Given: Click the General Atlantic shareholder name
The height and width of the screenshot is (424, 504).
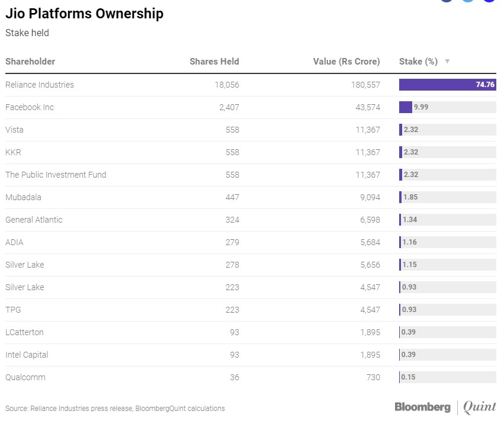Looking at the screenshot, I should [34, 220].
